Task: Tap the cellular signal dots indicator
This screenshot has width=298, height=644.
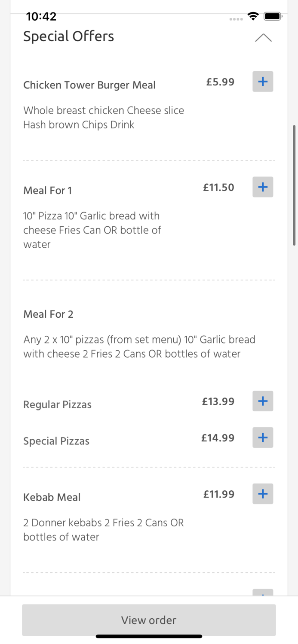Action: pyautogui.click(x=236, y=18)
